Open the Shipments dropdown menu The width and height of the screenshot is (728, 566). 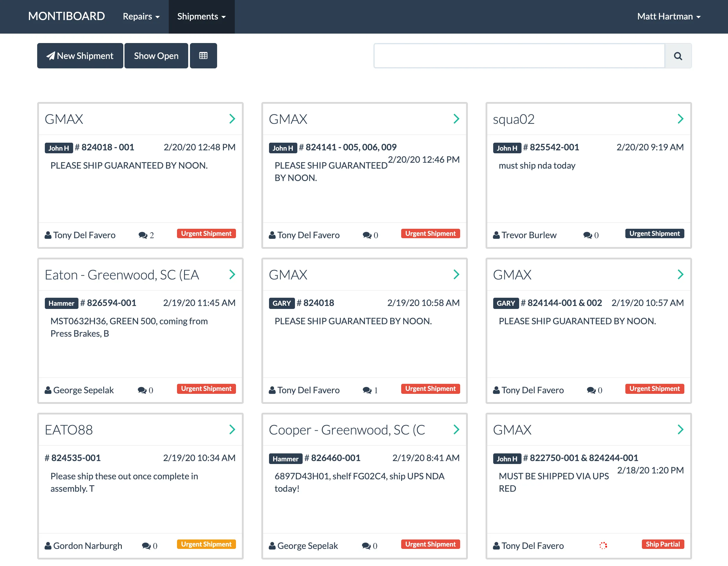[x=201, y=17]
